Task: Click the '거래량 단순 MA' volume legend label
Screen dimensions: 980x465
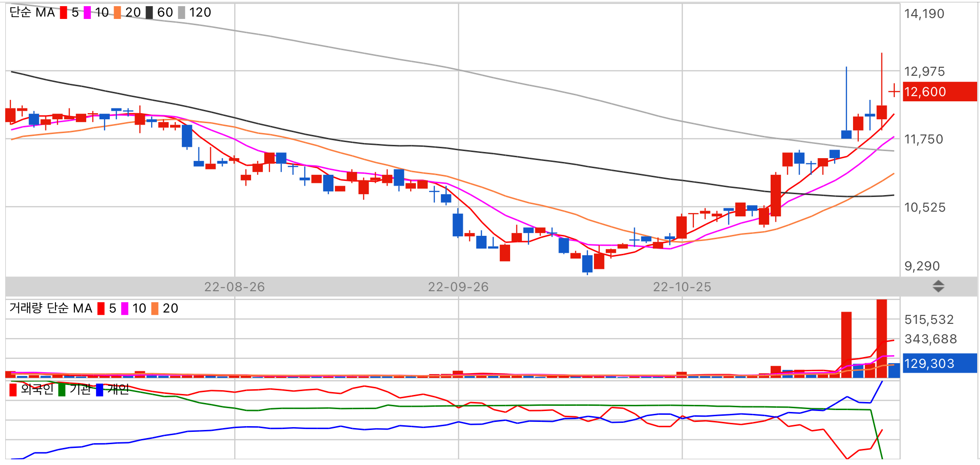Action: point(51,308)
